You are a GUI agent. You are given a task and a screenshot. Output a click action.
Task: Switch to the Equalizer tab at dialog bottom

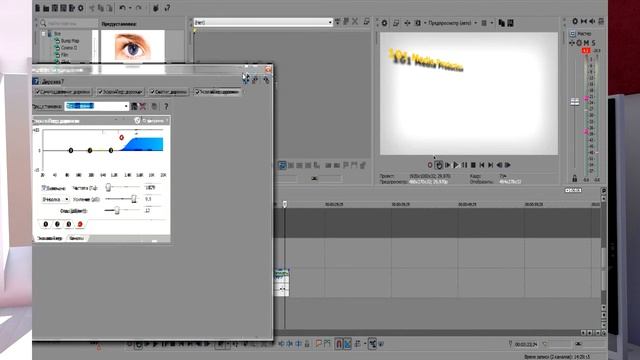[50, 238]
